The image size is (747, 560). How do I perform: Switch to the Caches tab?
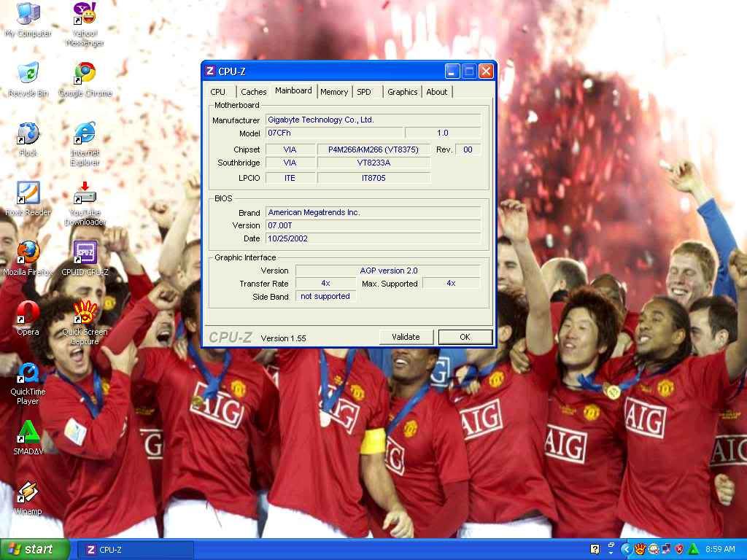point(253,92)
